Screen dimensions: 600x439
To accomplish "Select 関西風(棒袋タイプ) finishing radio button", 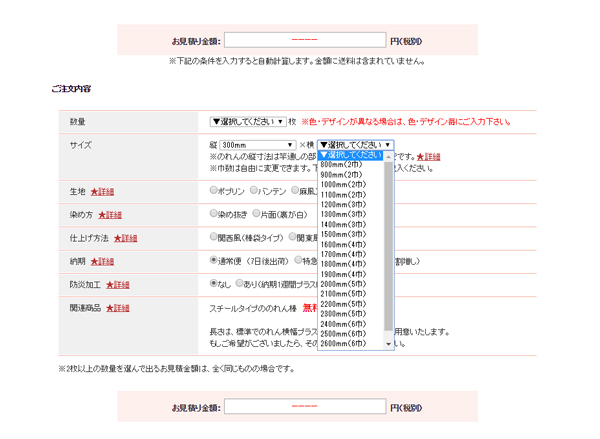I will pos(213,237).
